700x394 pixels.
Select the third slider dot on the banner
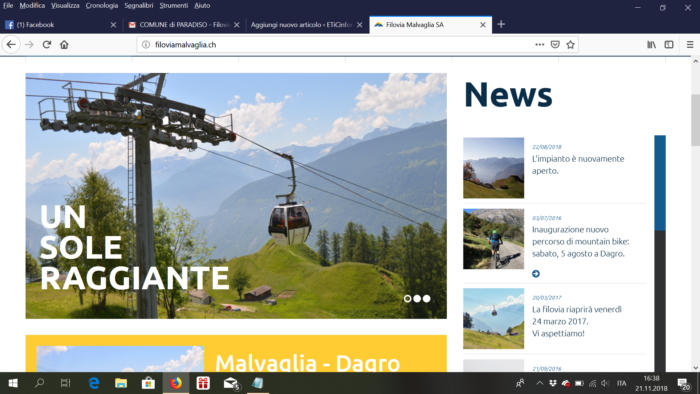point(427,299)
